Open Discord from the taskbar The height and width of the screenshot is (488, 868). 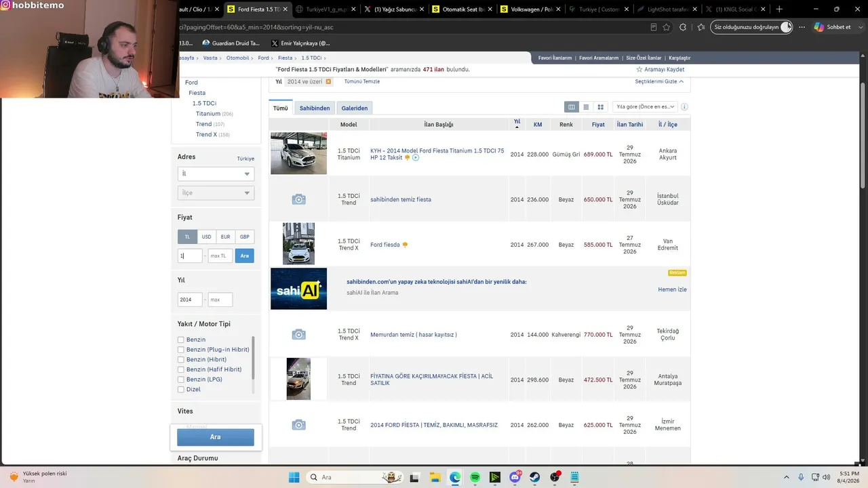[x=515, y=477]
